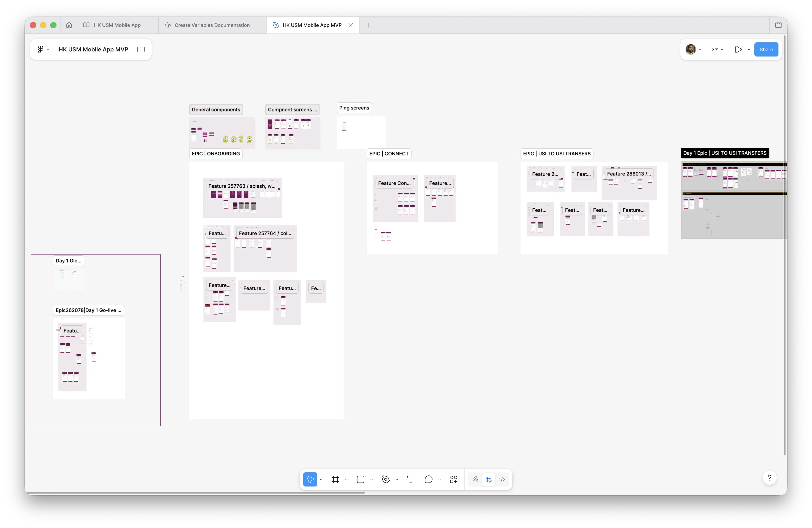Toggle the sidebar panel visibility

(x=141, y=49)
